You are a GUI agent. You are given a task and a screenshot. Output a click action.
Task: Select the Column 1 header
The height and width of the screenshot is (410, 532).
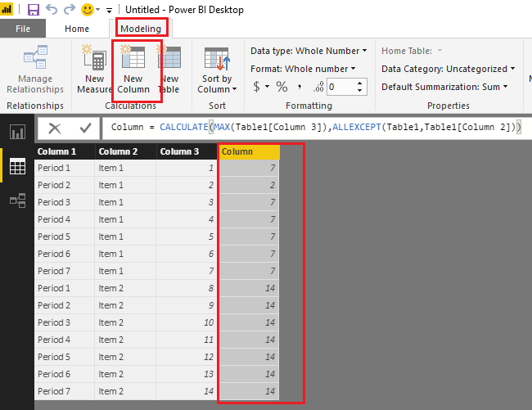coord(65,151)
